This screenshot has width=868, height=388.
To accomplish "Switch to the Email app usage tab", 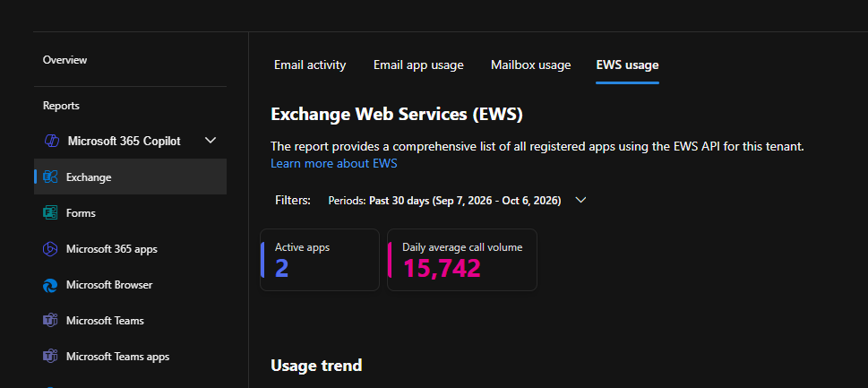I will [x=418, y=65].
